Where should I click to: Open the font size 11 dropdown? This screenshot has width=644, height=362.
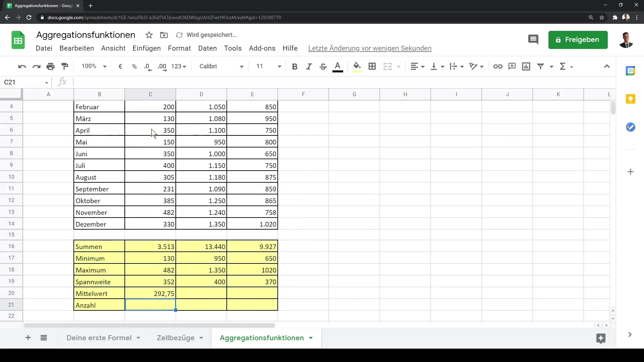point(269,66)
